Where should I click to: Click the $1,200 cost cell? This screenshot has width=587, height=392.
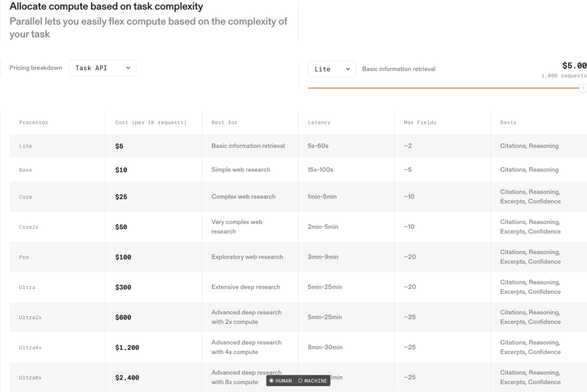click(x=127, y=348)
